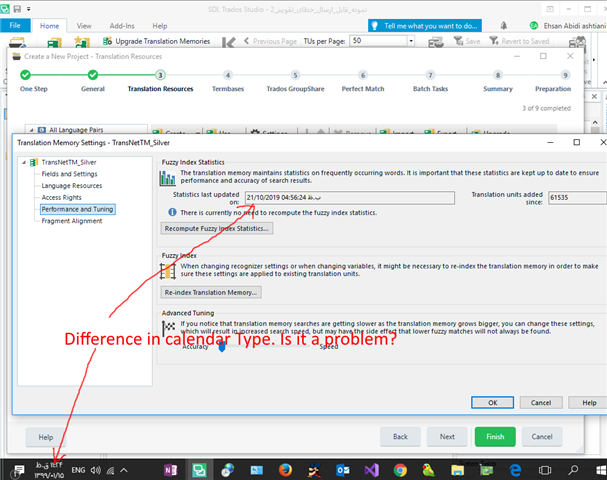Jump to the Trados GroupShare step
The image size is (607, 480).
(295, 81)
